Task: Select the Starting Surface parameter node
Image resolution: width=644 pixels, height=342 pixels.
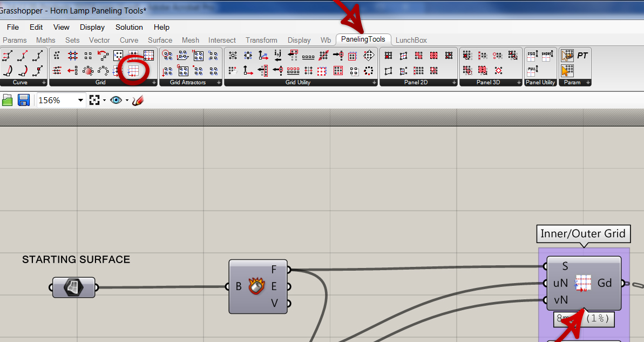Action: (74, 287)
